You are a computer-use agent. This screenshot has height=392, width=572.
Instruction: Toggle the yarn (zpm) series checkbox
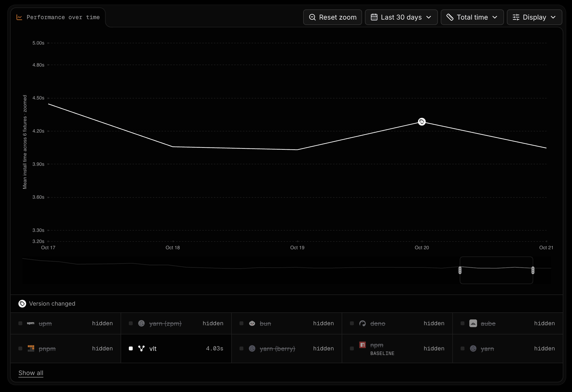pyautogui.click(x=131, y=323)
